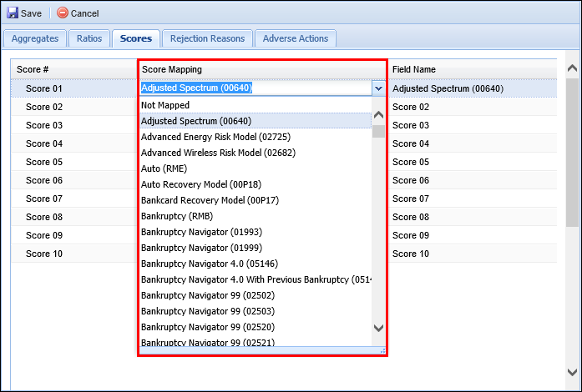The height and width of the screenshot is (392, 582).
Task: Pick Bankruptcy Navigator 99 (02503)
Action: pos(256,311)
